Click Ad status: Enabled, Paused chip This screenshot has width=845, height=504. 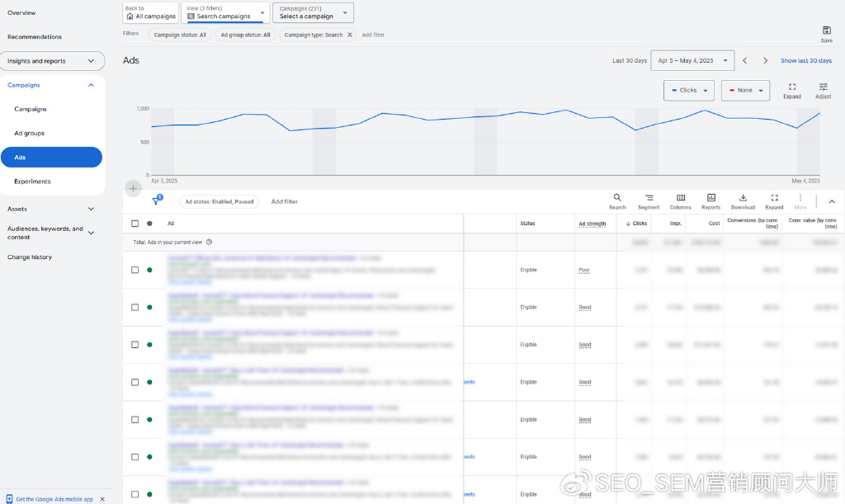(220, 201)
